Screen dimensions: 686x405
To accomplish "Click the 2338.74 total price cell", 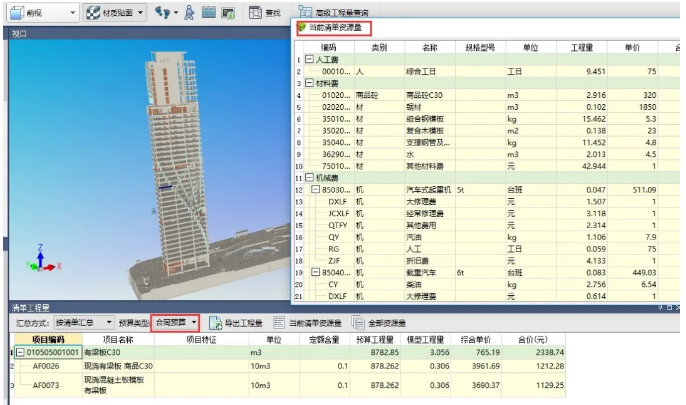I will (x=533, y=352).
